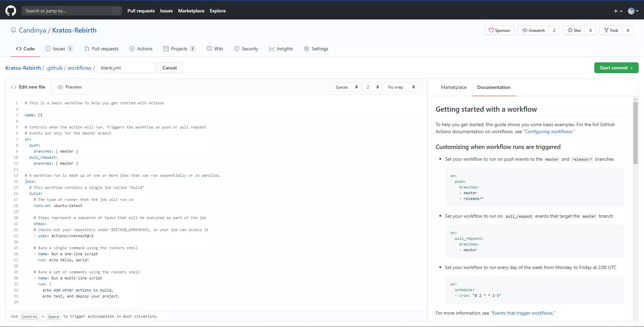The height and width of the screenshot is (327, 644).
Task: Open the Candinya owner link
Action: 33,30
